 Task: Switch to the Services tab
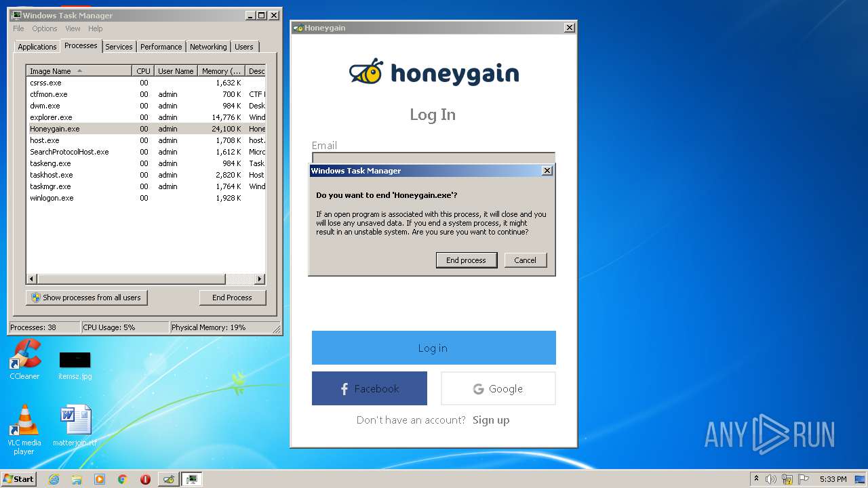tap(119, 47)
